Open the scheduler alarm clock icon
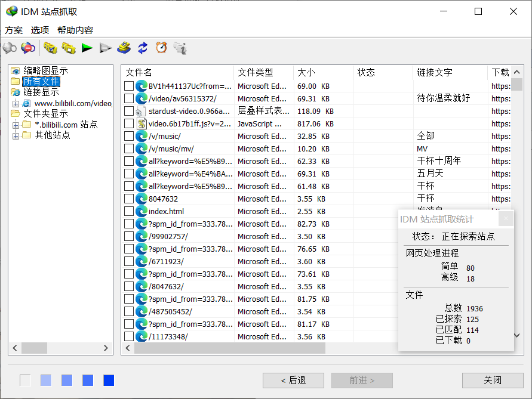The image size is (532, 399). pyautogui.click(x=161, y=48)
